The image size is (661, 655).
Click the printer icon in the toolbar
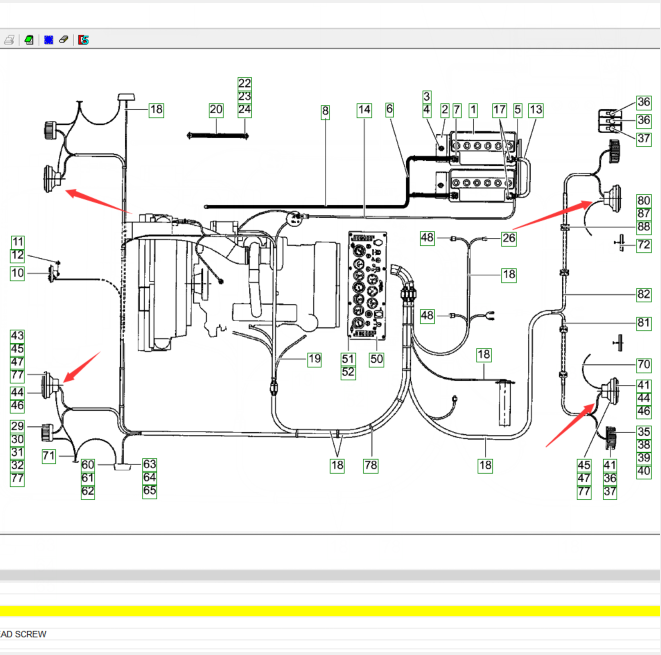click(9, 40)
